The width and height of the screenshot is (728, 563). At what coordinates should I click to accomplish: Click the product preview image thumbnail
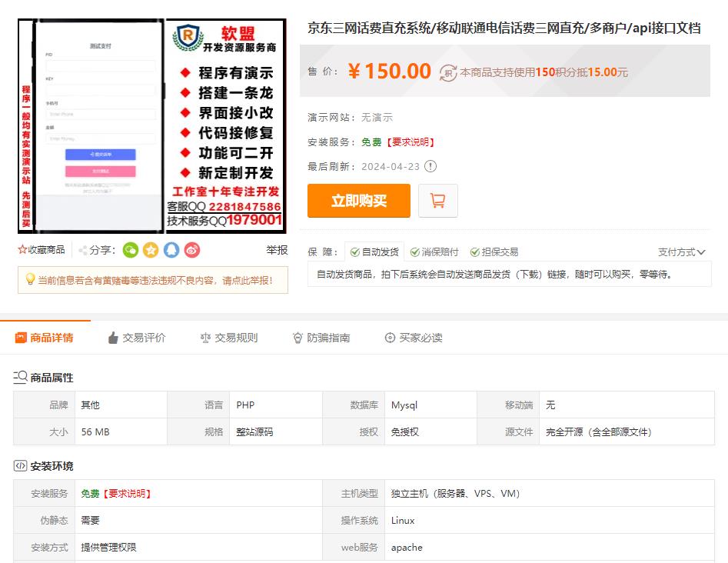151,126
